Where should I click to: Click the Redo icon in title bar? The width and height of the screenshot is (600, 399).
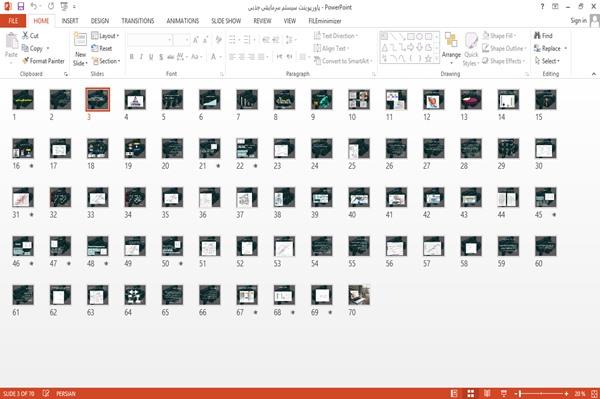coord(51,7)
